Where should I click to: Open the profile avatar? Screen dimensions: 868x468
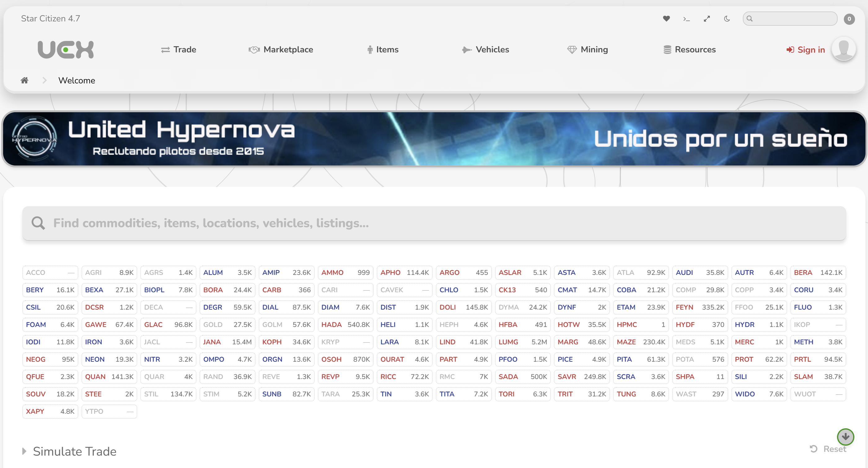click(x=844, y=49)
